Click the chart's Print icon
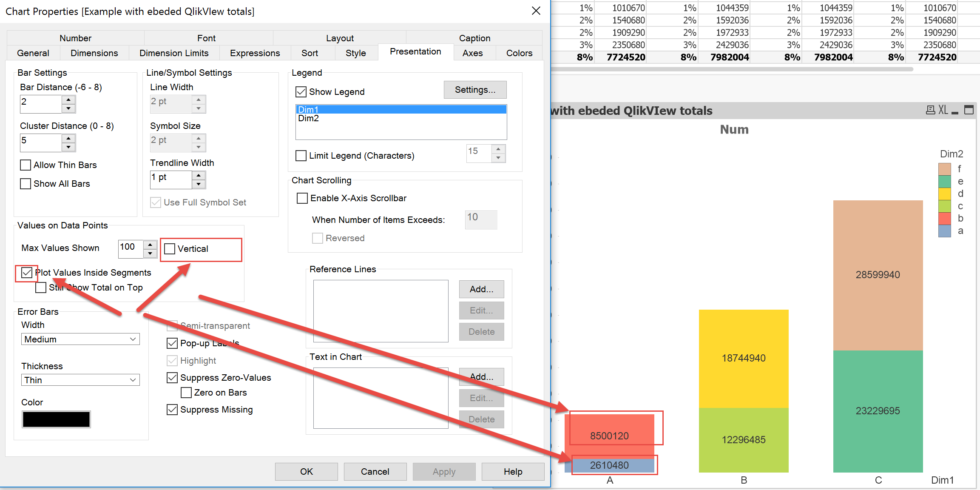The width and height of the screenshot is (980, 490). 930,110
